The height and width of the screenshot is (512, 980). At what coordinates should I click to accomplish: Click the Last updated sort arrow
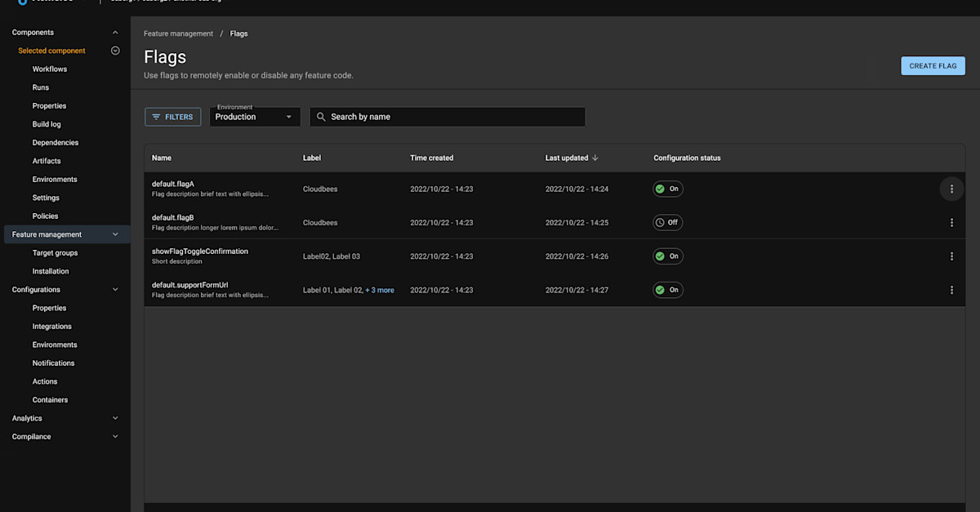coord(595,158)
